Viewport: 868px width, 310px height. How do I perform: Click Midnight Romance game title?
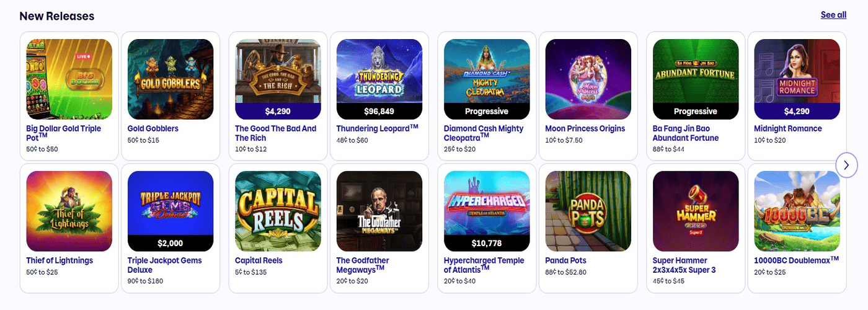click(788, 129)
